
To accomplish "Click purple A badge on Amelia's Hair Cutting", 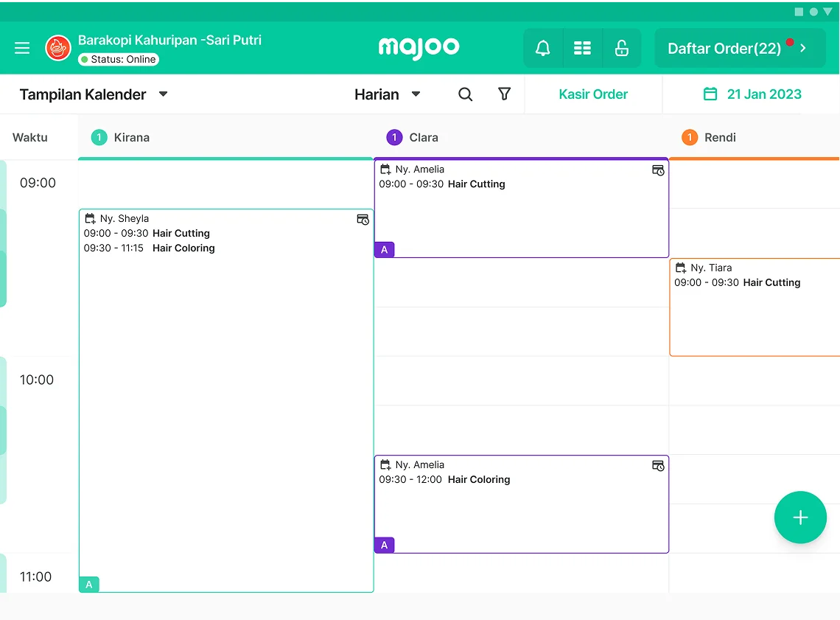I will click(x=384, y=250).
